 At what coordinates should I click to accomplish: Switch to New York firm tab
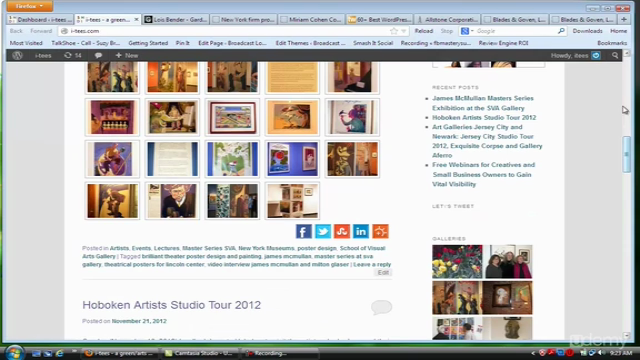point(244,19)
